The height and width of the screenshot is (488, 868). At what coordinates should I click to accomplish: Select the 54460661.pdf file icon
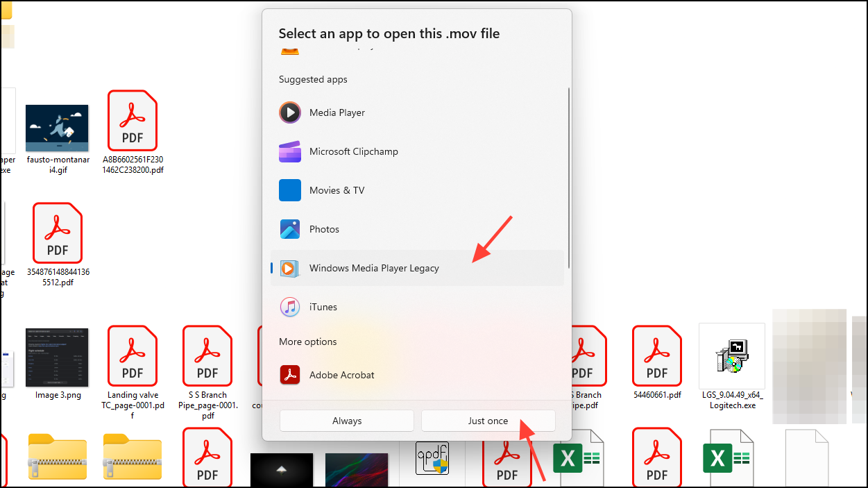click(657, 356)
